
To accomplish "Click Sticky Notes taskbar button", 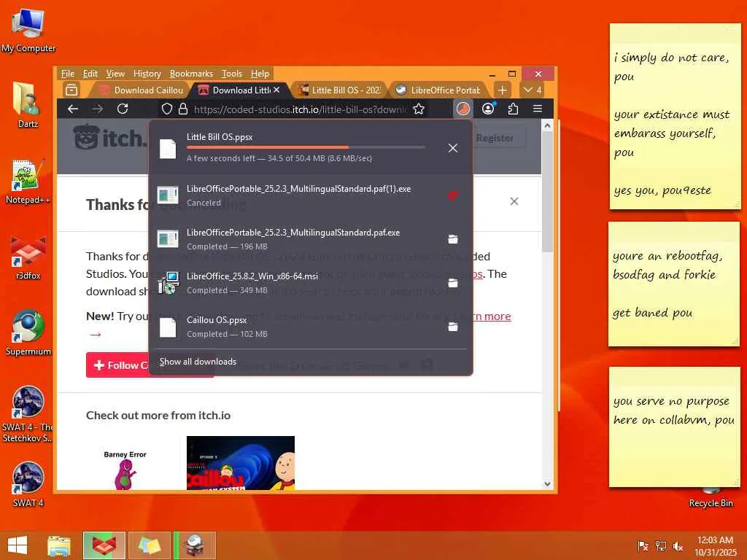I will [x=149, y=545].
